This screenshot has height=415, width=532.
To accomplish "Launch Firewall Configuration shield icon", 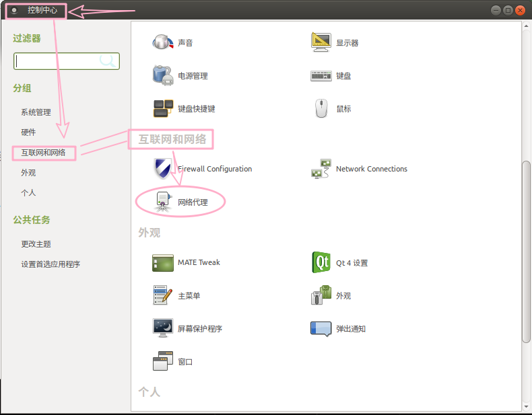I will 163,168.
